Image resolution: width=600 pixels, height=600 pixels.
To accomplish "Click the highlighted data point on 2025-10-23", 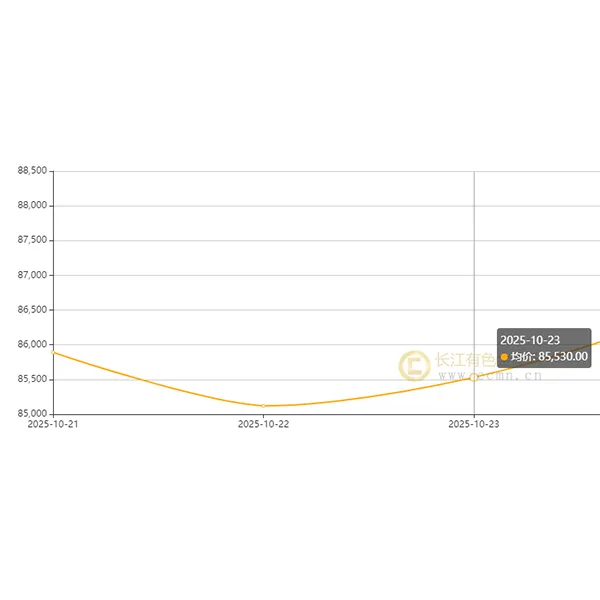I will [x=474, y=378].
